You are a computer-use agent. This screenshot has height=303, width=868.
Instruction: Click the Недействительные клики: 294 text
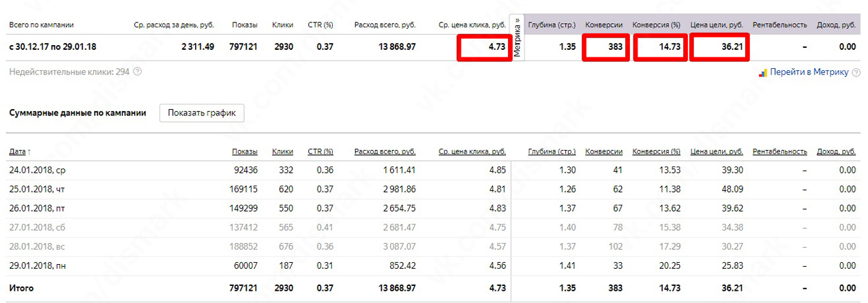click(x=70, y=72)
